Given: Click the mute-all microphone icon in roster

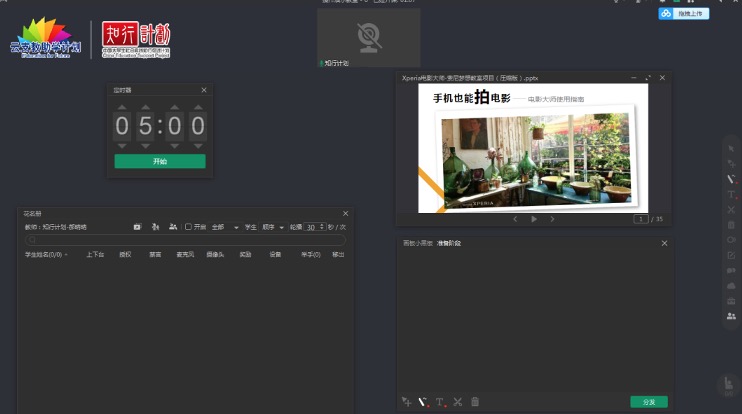Looking at the screenshot, I should tap(155, 227).
